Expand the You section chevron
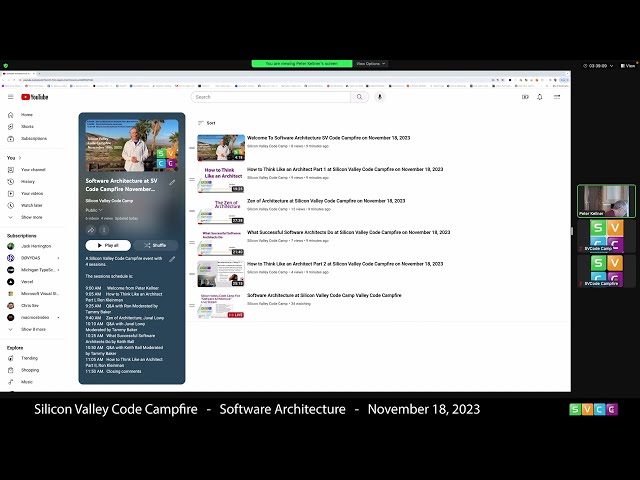The height and width of the screenshot is (480, 640). [20, 158]
